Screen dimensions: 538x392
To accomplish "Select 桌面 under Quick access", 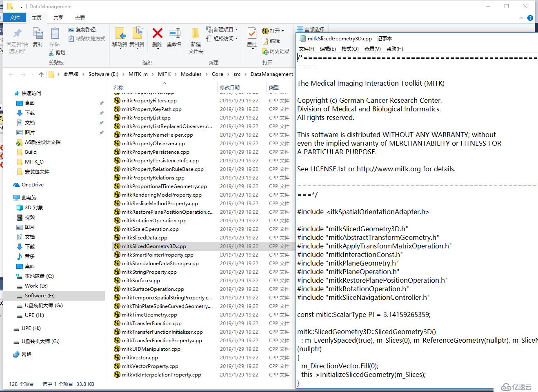I will [x=25, y=103].
